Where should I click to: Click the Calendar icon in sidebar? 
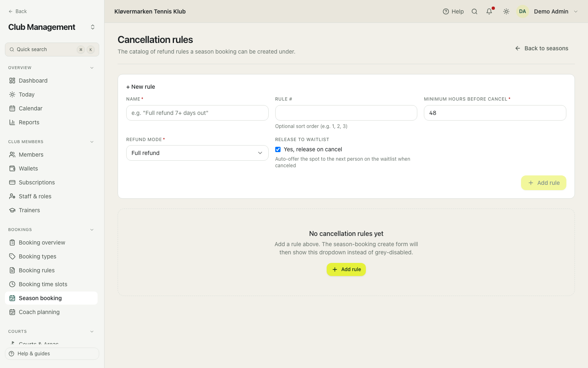coord(12,108)
